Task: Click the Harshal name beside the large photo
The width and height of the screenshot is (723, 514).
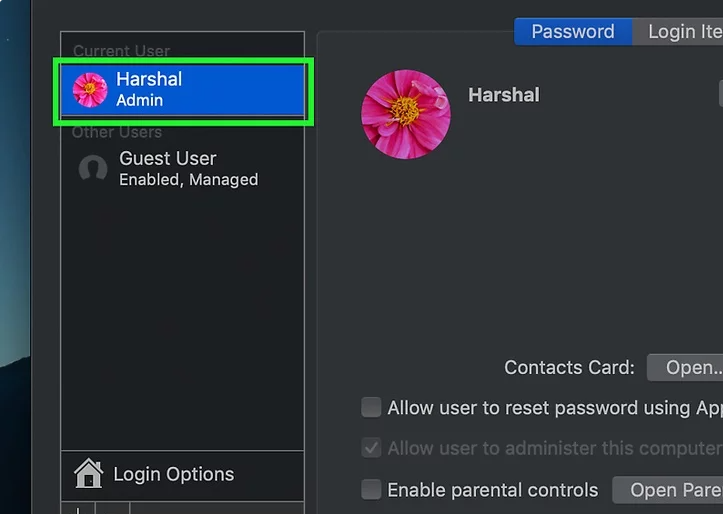Action: point(503,95)
